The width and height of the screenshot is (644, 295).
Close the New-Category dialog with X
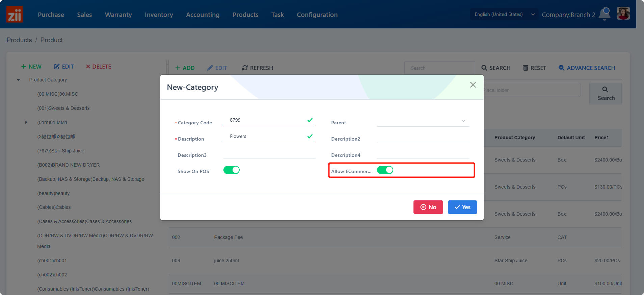tap(473, 85)
